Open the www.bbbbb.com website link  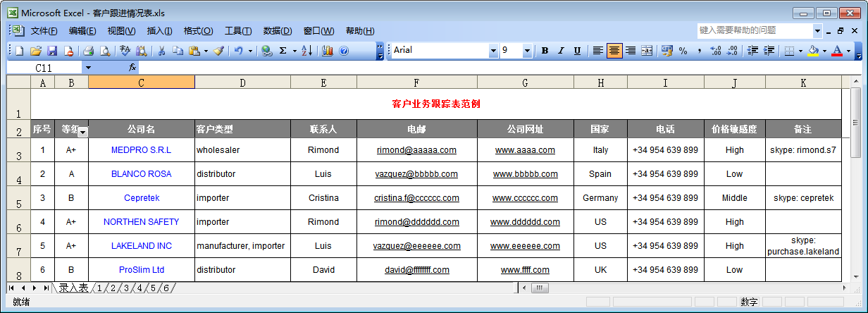click(525, 174)
